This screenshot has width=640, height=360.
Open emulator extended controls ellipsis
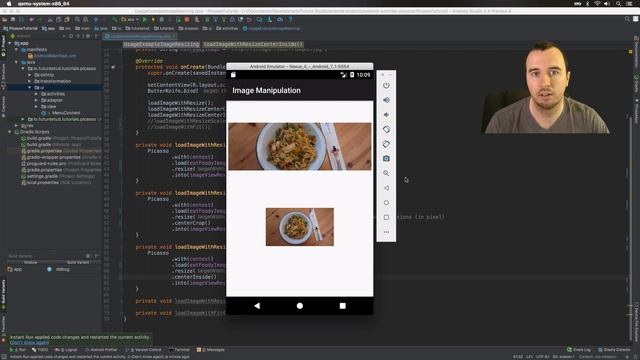(386, 232)
